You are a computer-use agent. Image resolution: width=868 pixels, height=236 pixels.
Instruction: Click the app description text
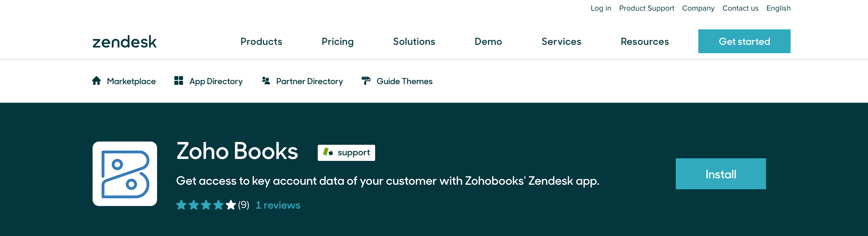coord(387,181)
